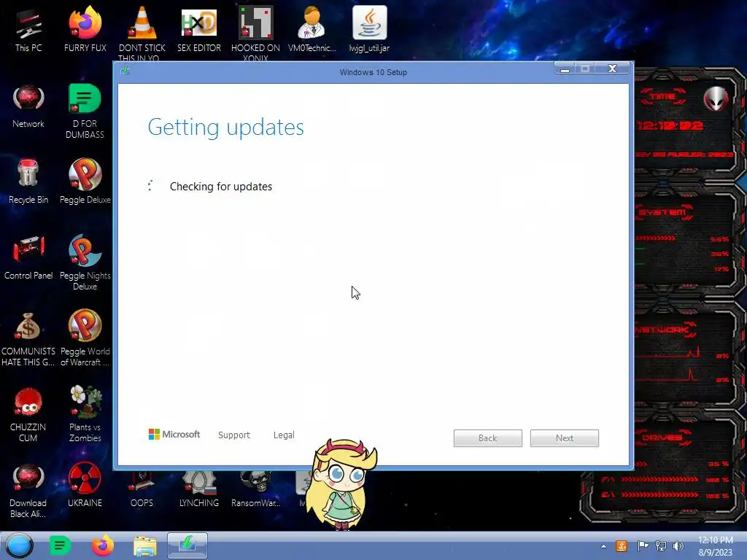The height and width of the screenshot is (560, 747).
Task: Open the Network desktop icon
Action: (x=28, y=106)
